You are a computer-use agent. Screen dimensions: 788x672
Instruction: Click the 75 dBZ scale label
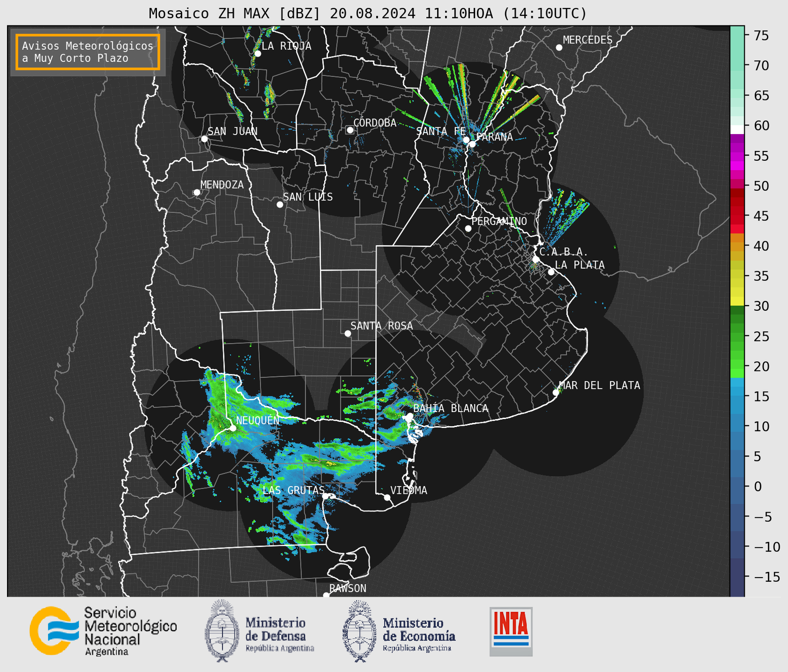coord(761,36)
